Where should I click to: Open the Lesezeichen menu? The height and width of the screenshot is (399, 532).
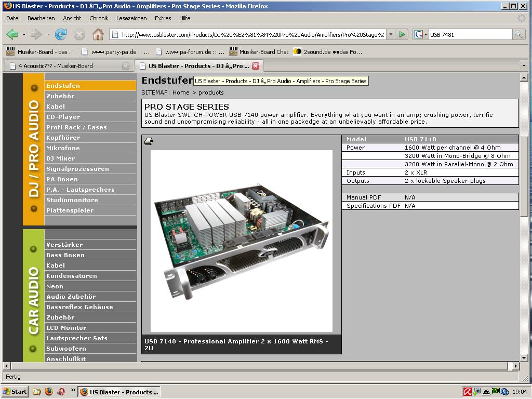(x=131, y=18)
